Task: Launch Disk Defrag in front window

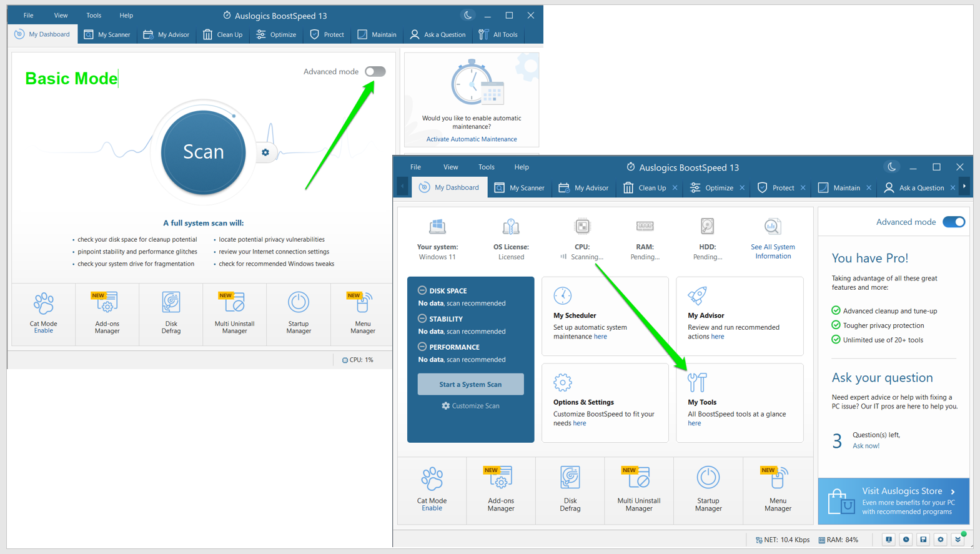Action: coord(570,490)
